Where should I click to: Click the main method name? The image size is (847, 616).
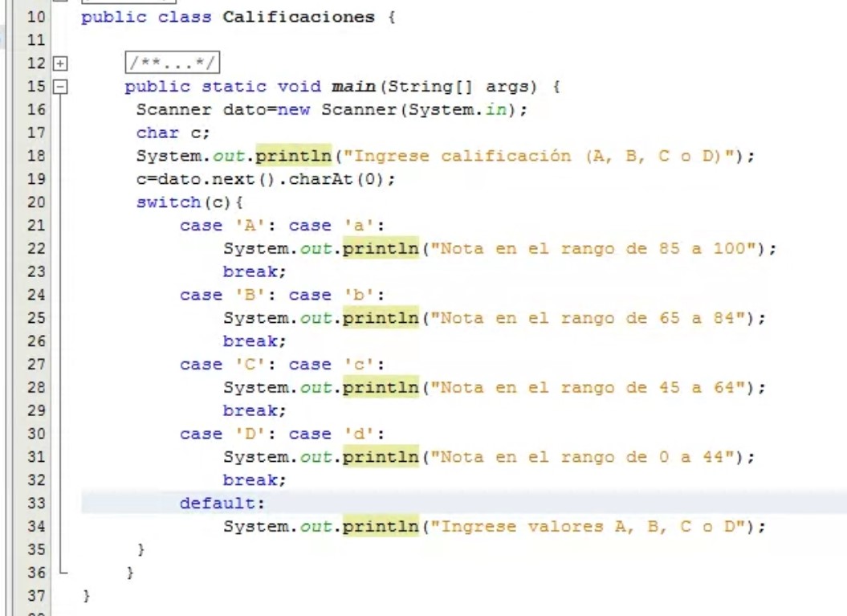353,87
